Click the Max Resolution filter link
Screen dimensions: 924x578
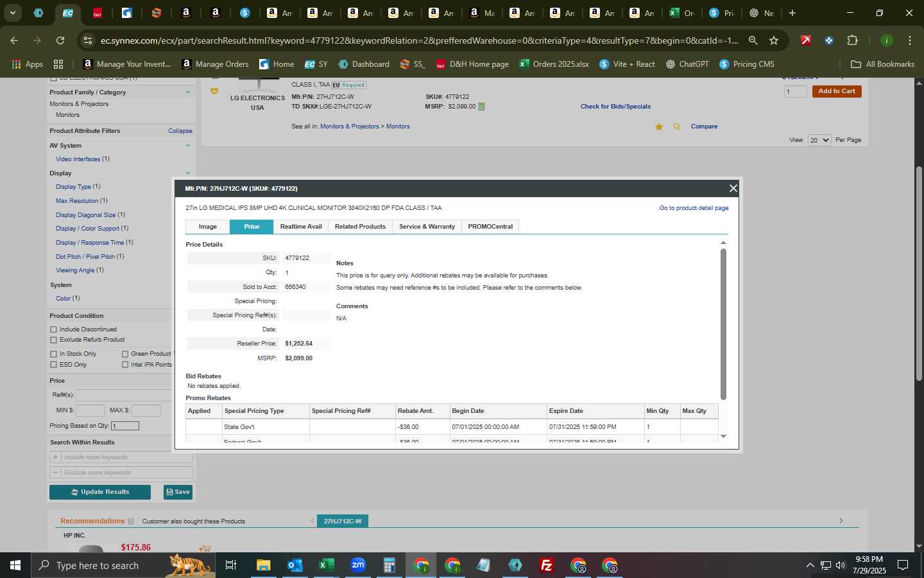pyautogui.click(x=77, y=201)
